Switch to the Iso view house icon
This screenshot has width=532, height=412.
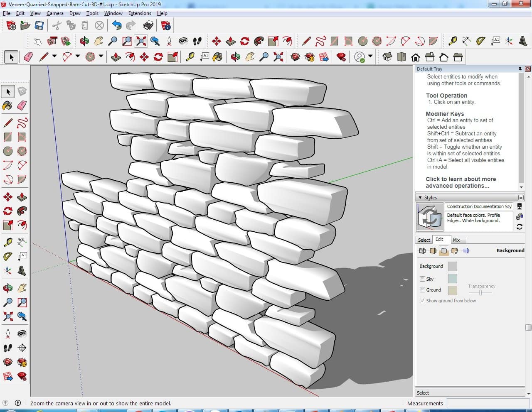coord(387,57)
